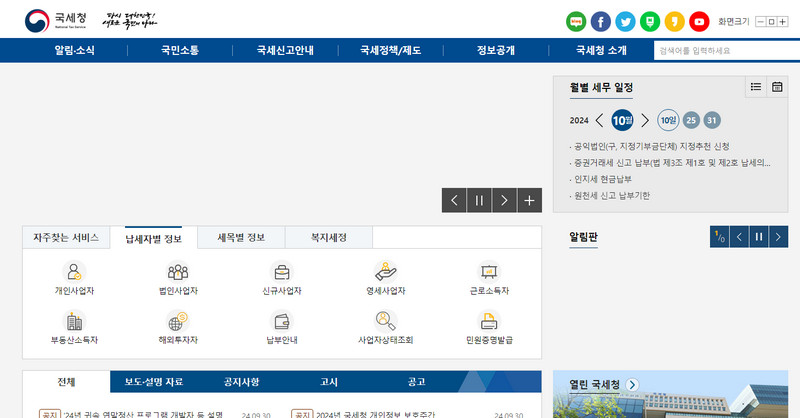The height and width of the screenshot is (418, 800).
Task: Show next main banner slide
Action: pos(504,200)
